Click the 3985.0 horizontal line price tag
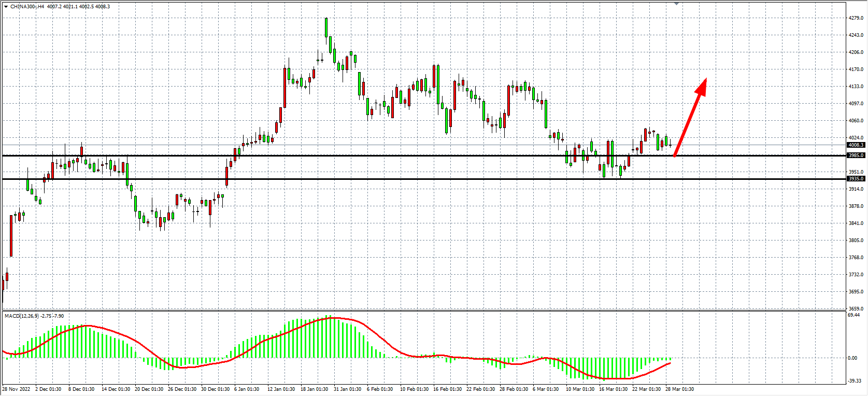 click(x=856, y=155)
